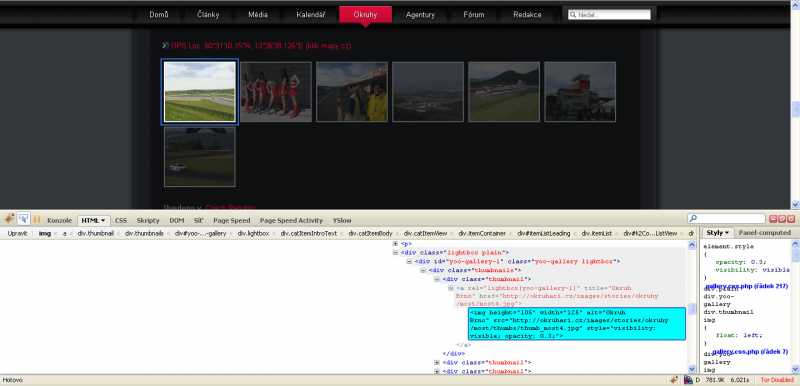Switch to the CSS tab
This screenshot has width=800, height=386.
click(121, 220)
